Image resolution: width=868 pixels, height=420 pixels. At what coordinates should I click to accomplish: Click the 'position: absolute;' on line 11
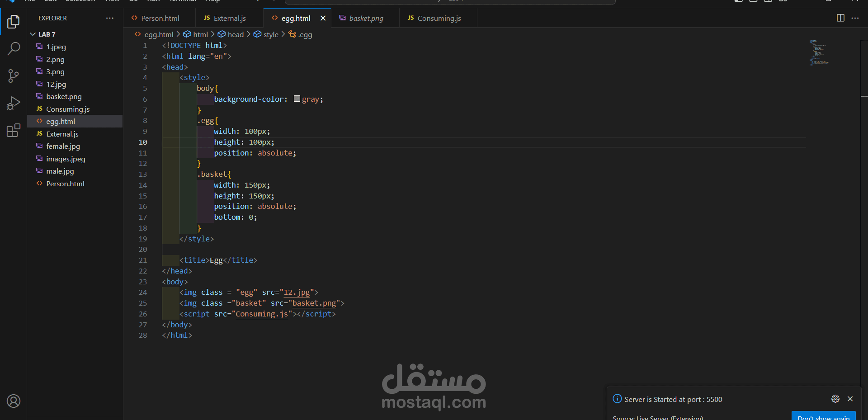pyautogui.click(x=255, y=153)
